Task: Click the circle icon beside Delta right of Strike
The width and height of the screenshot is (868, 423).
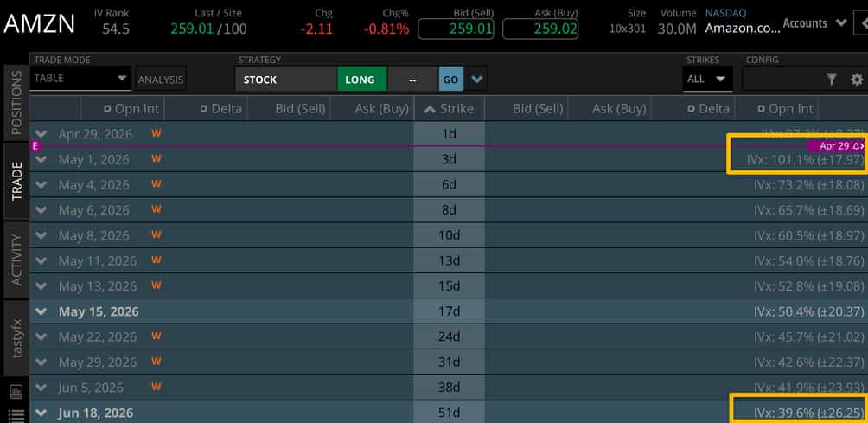Action: click(x=691, y=109)
